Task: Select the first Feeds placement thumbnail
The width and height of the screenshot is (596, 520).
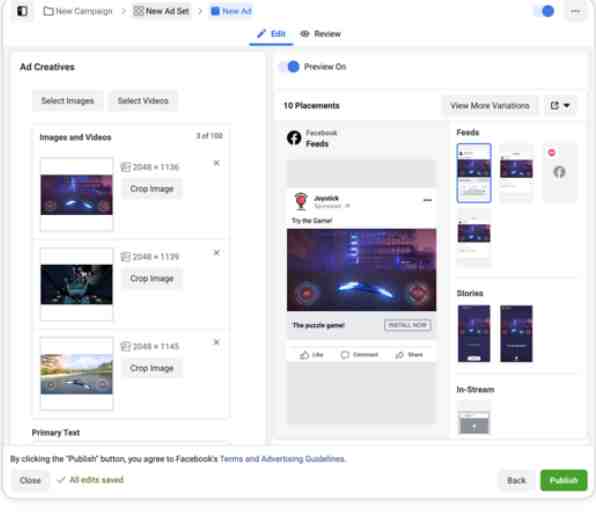Action: [474, 173]
